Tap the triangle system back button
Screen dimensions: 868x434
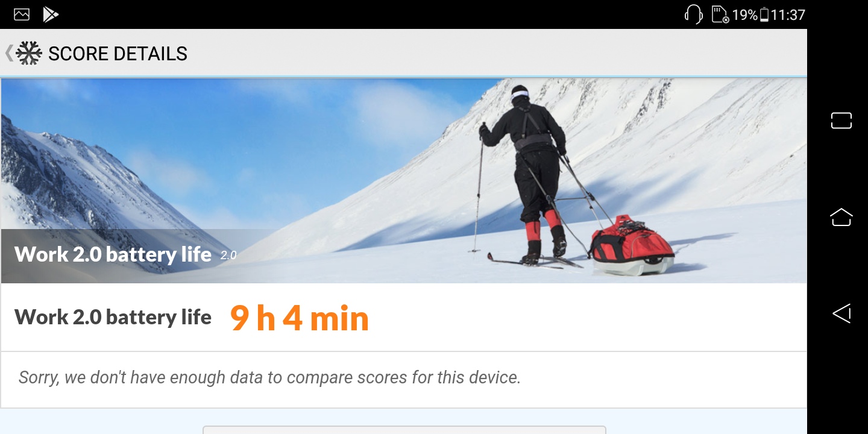point(841,313)
